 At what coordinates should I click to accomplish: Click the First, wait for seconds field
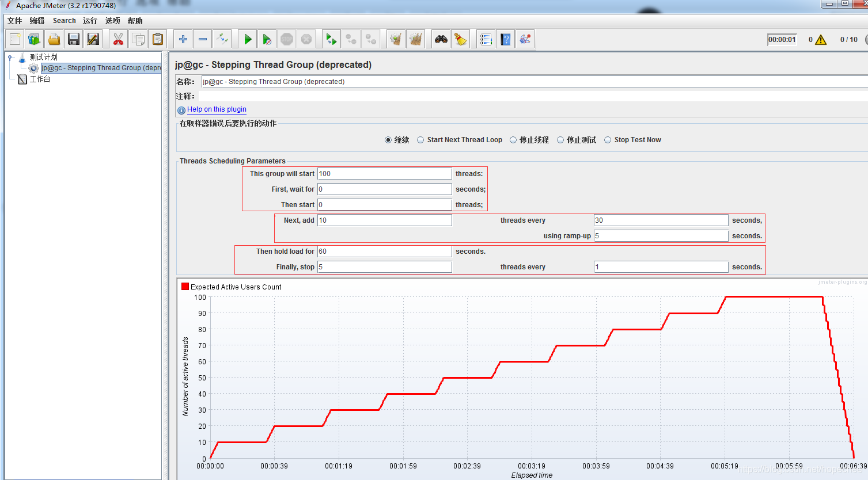tap(385, 189)
